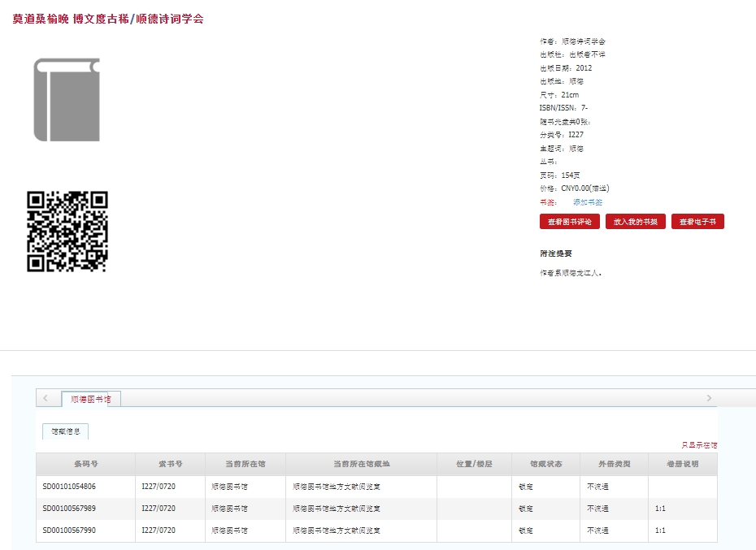This screenshot has height=550, width=756.
Task: Click the 主题词：顺德 line
Action: [562, 149]
